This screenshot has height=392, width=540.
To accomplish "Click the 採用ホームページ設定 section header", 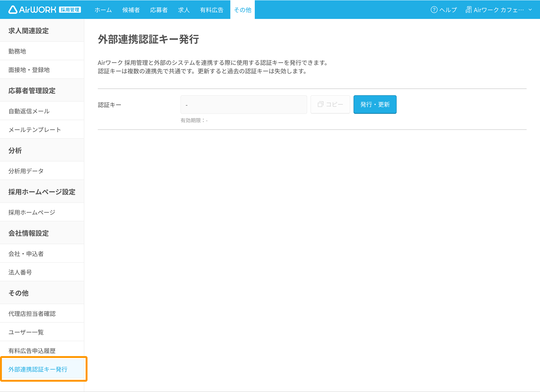I will click(42, 192).
